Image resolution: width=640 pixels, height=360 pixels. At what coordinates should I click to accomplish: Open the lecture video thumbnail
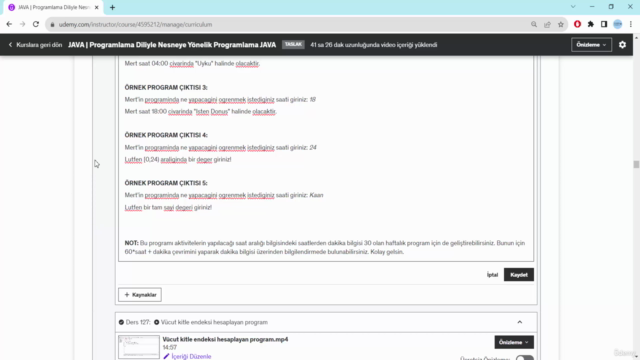pyautogui.click(x=139, y=347)
